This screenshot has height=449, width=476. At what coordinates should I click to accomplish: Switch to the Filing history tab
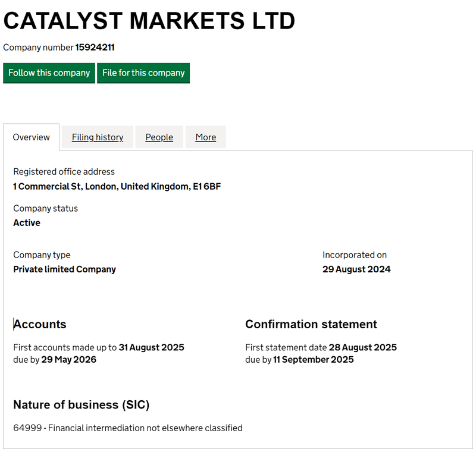(x=97, y=137)
